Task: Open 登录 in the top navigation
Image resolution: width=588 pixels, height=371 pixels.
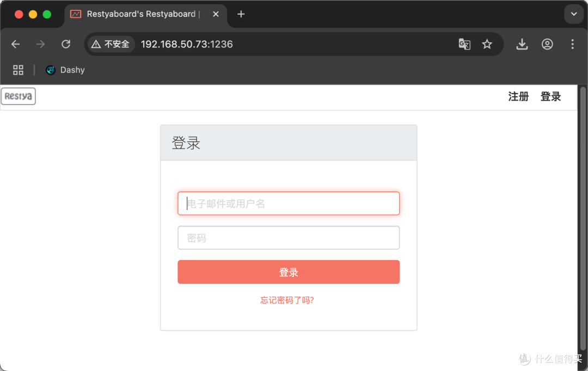Action: [550, 97]
